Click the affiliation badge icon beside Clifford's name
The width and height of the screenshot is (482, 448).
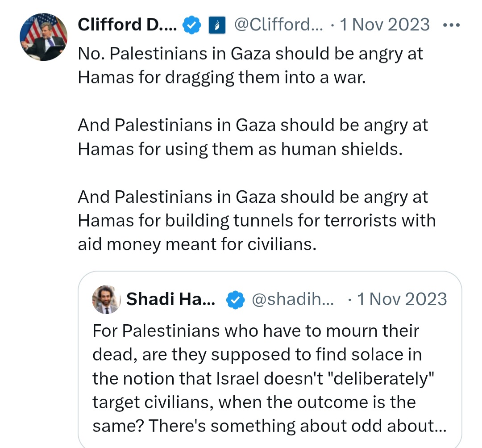[x=217, y=25]
